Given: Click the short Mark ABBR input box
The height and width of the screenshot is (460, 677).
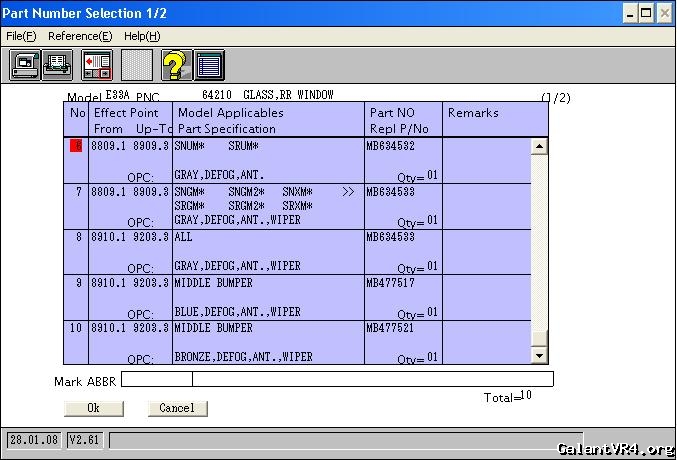Looking at the screenshot, I should coord(157,379).
